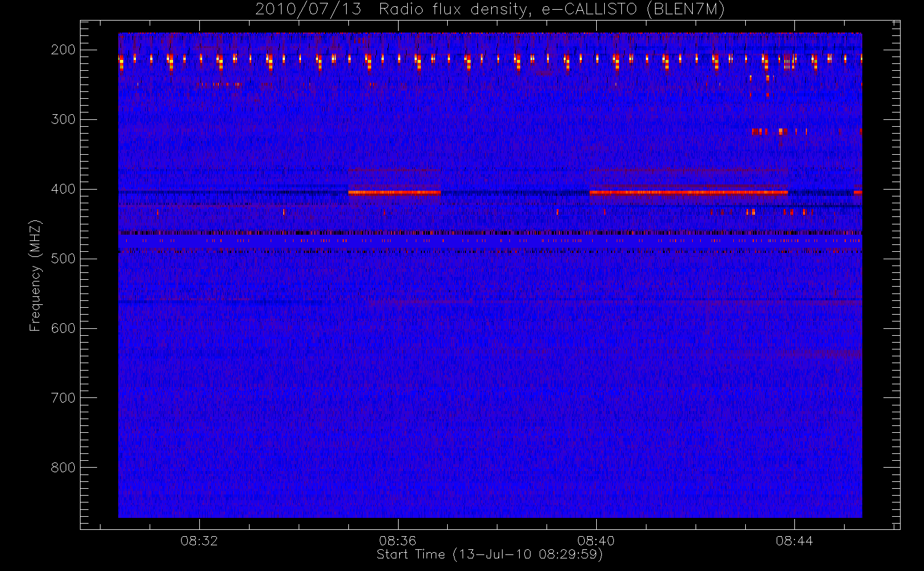Click the 500 frequency tick label
Screen dimensions: 924x571
[63, 259]
